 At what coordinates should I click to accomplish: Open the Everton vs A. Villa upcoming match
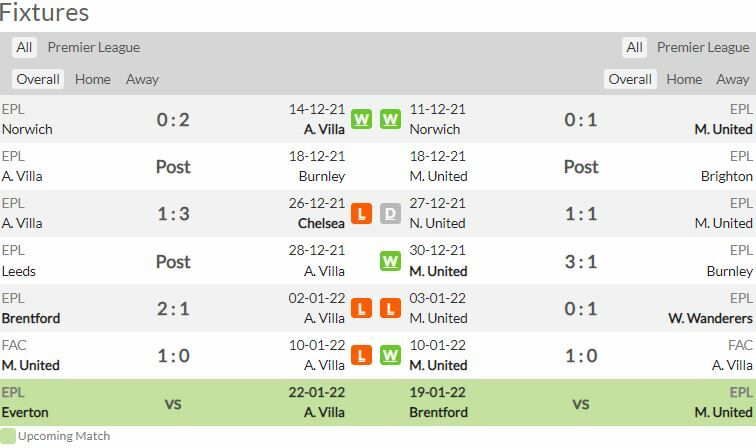(x=174, y=403)
